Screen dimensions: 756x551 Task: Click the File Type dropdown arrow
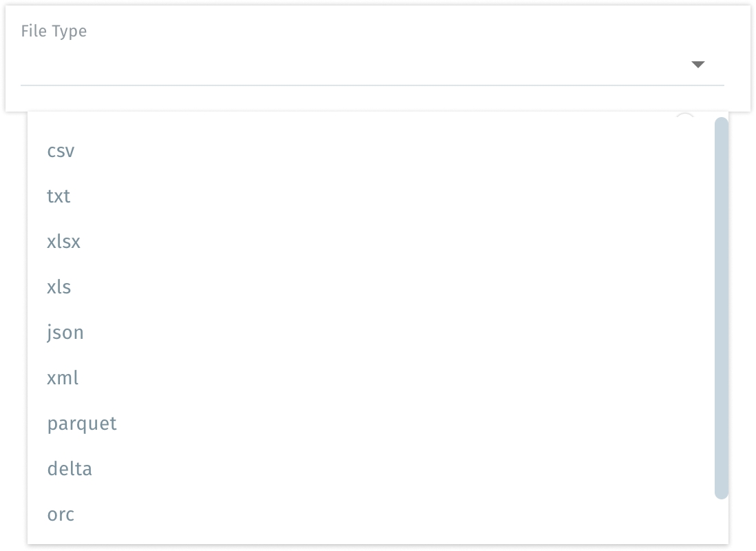coord(697,65)
